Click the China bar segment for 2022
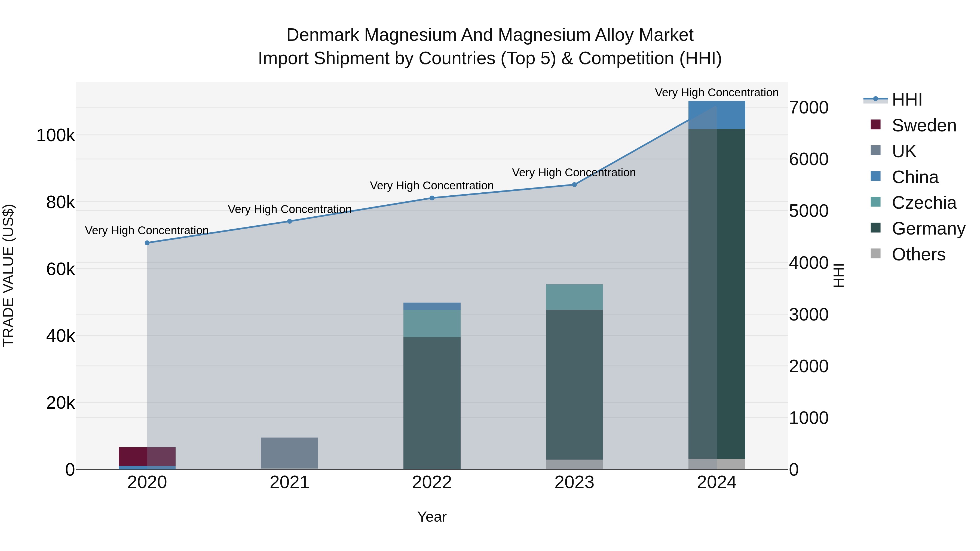The image size is (980, 551). pyautogui.click(x=432, y=306)
